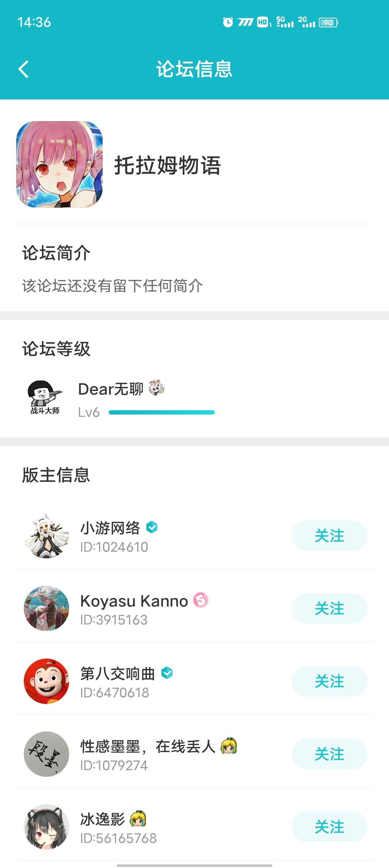Tap verified badge beside 小游网络
The width and height of the screenshot is (389, 868).
[x=152, y=527]
